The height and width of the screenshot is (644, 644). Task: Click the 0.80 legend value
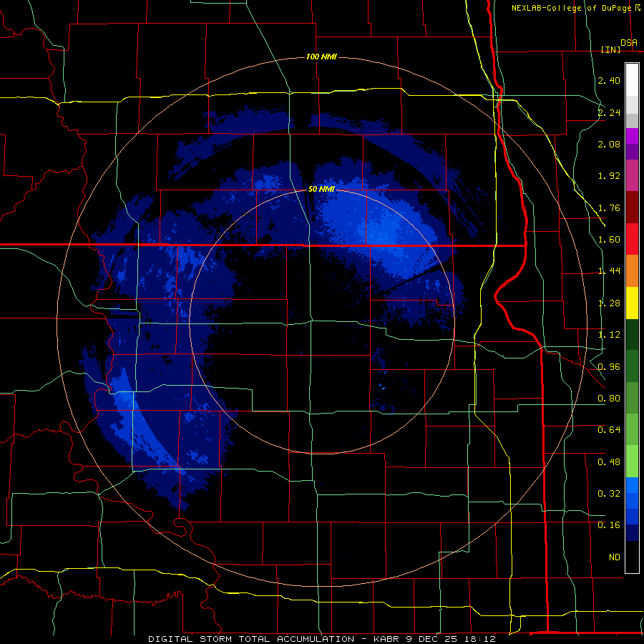[x=609, y=399]
